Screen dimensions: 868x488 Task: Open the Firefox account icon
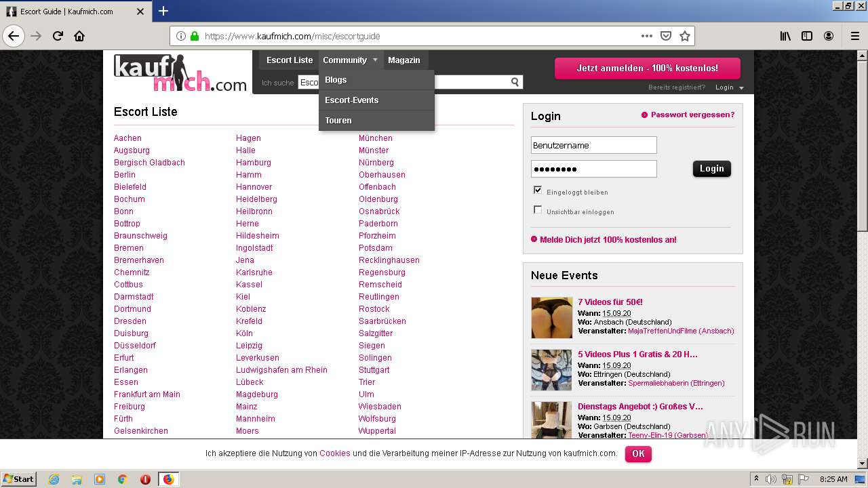click(x=829, y=36)
